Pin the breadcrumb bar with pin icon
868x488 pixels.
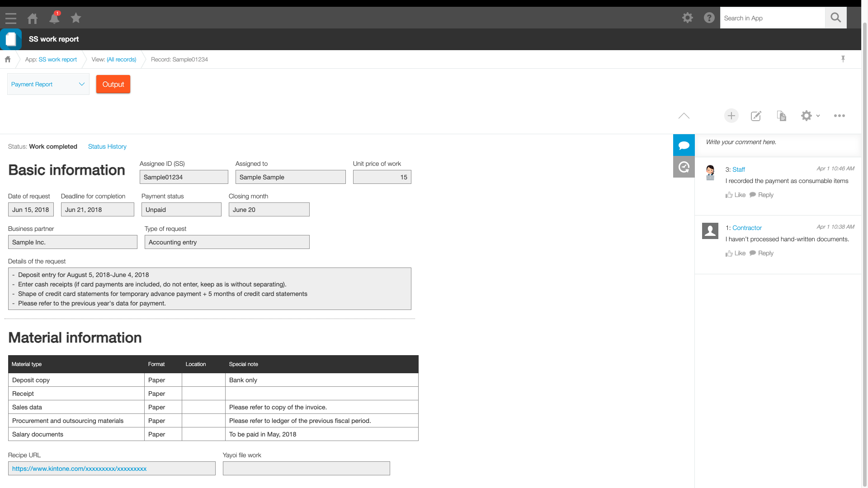(x=843, y=59)
